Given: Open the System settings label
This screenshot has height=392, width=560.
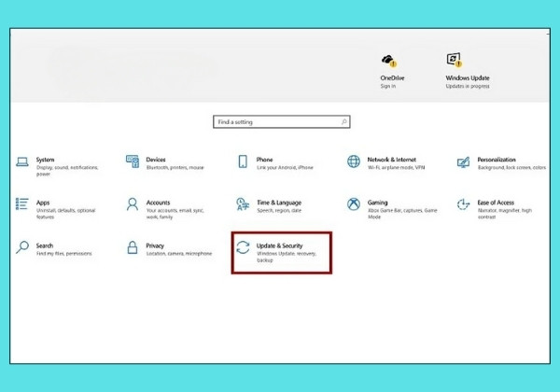Looking at the screenshot, I should (45, 160).
